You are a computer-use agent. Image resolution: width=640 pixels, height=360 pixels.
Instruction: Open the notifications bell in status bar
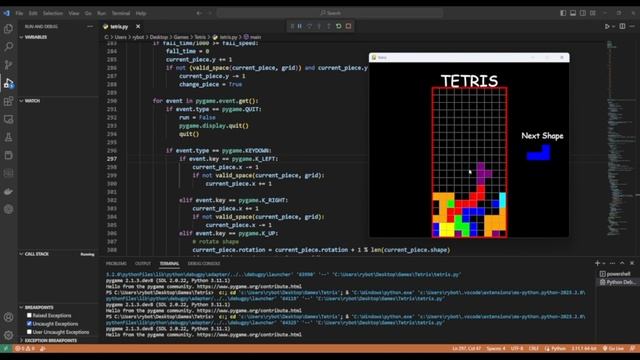tap(632, 349)
